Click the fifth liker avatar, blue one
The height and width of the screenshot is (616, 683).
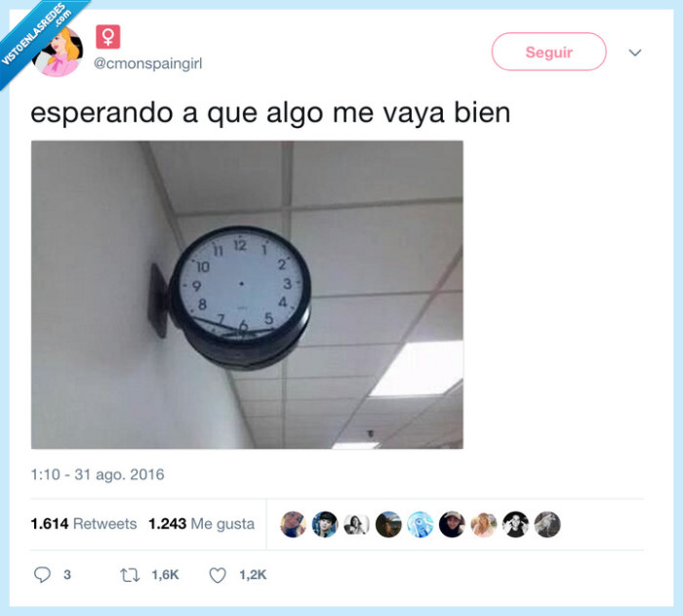tap(421, 524)
